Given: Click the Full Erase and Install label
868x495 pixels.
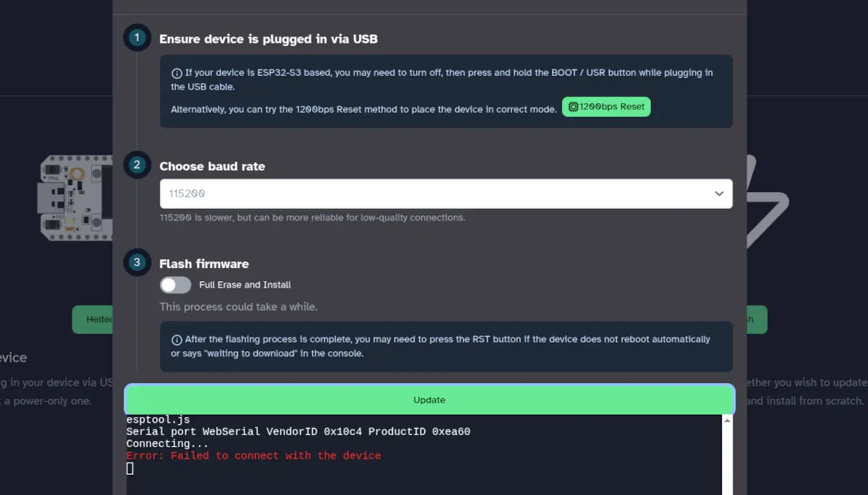Looking at the screenshot, I should pos(244,285).
